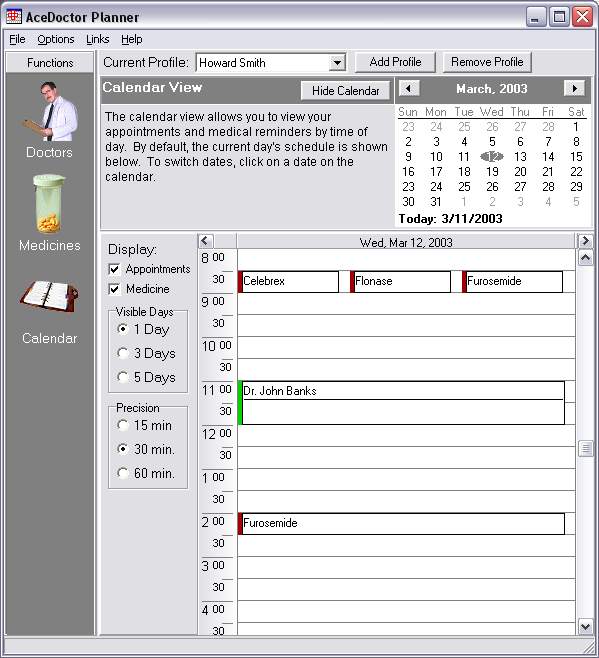Open the Calendar planner book icon

pos(49,297)
